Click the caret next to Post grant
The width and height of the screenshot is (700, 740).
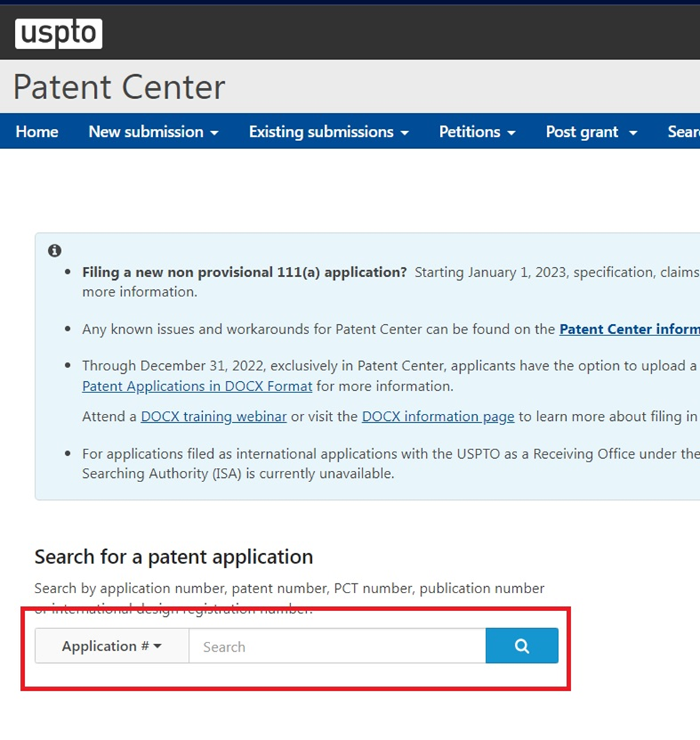[633, 133]
